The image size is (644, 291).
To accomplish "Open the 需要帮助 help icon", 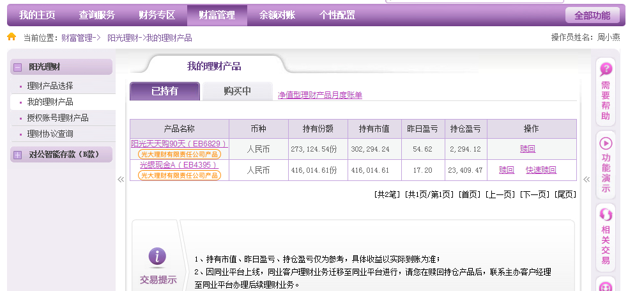I will pos(605,70).
